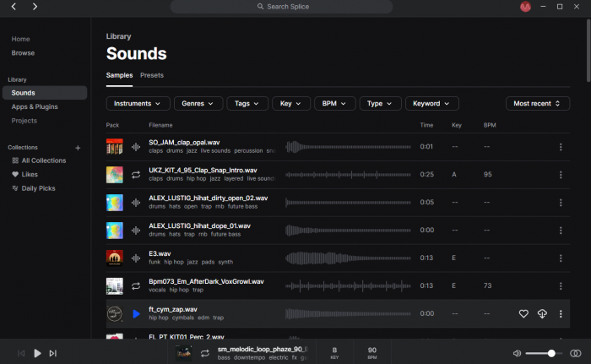This screenshot has height=364, width=591.
Task: Adjust the volume slider
Action: click(540, 353)
